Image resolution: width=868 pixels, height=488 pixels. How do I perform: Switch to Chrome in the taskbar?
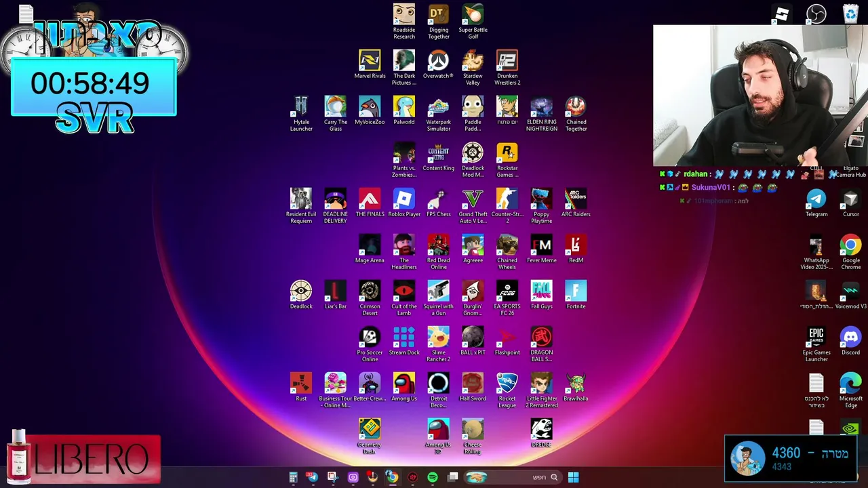point(392,477)
